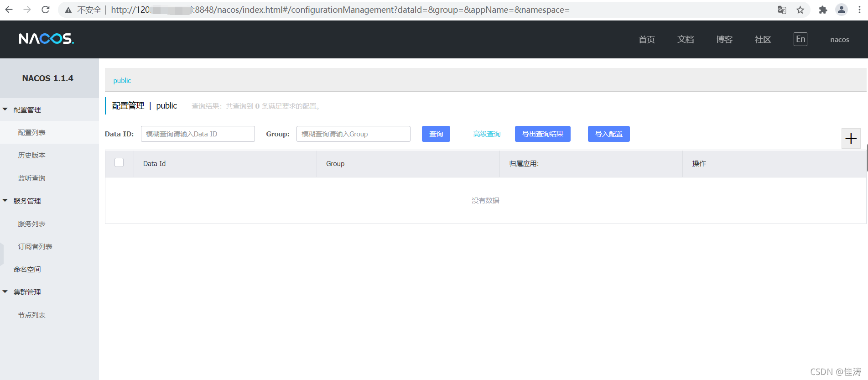Open the extensions puzzle icon
The height and width of the screenshot is (380, 868).
coord(823,10)
